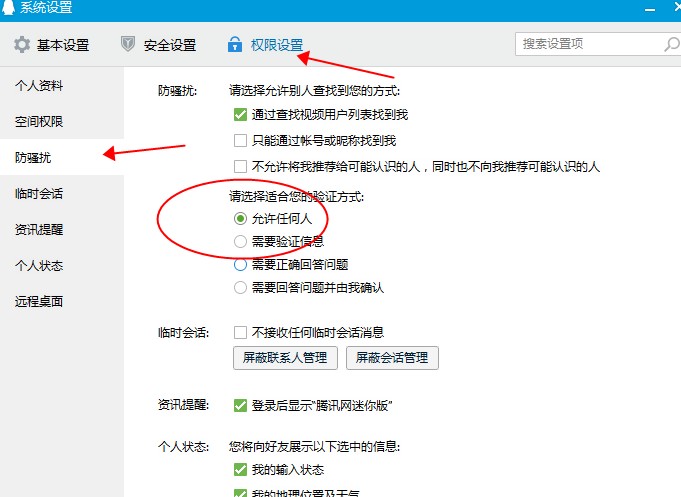Image resolution: width=681 pixels, height=497 pixels.
Task: Enable 只能通过帐号或昵称找到我 checkbox
Action: [240, 140]
